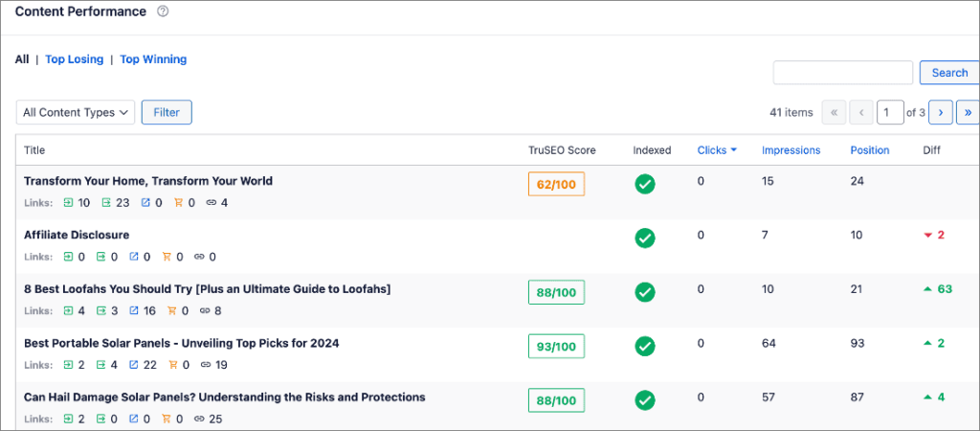Click second green link icon with 23 in Transform Your Home row

(106, 203)
